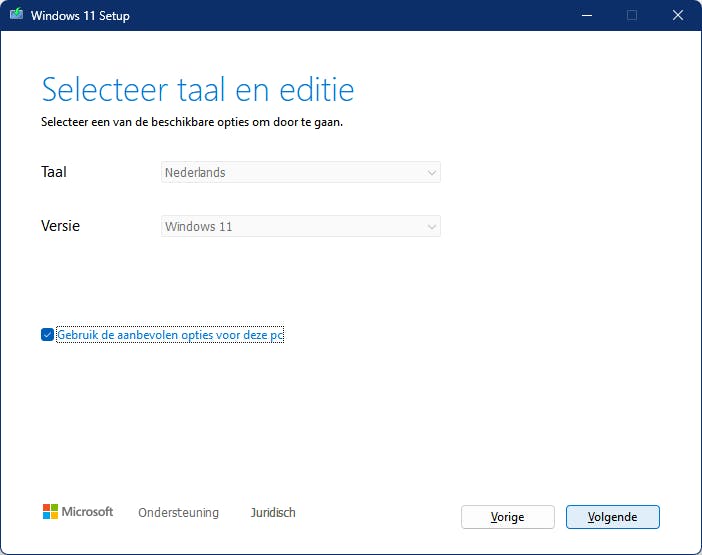Click the Microsoft logo in the footer
702x555 pixels.
click(x=78, y=512)
